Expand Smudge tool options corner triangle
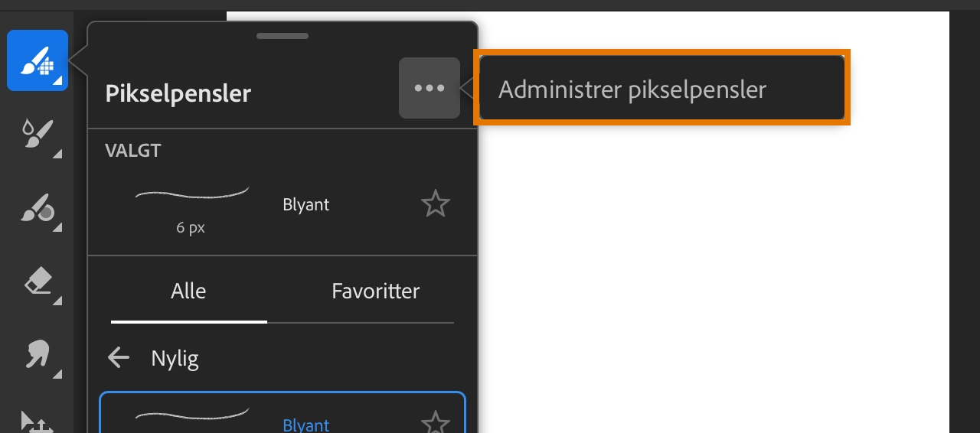Viewport: 980px width, 433px height. pos(57,375)
